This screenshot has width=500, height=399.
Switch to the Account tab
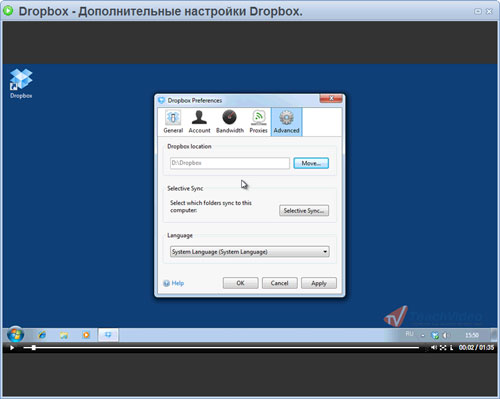(x=199, y=122)
